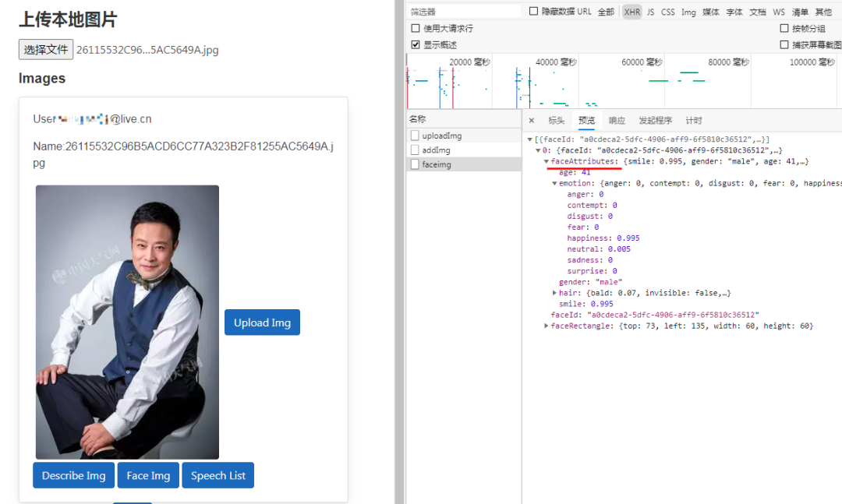Screen dimensions: 842x504
Task: Click the uploadImg request name
Action: [x=441, y=136]
